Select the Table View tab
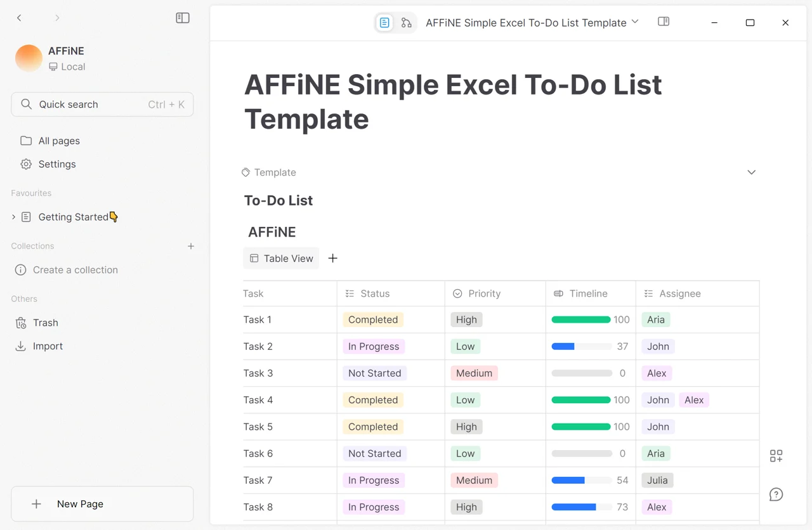The width and height of the screenshot is (812, 530). 281,259
